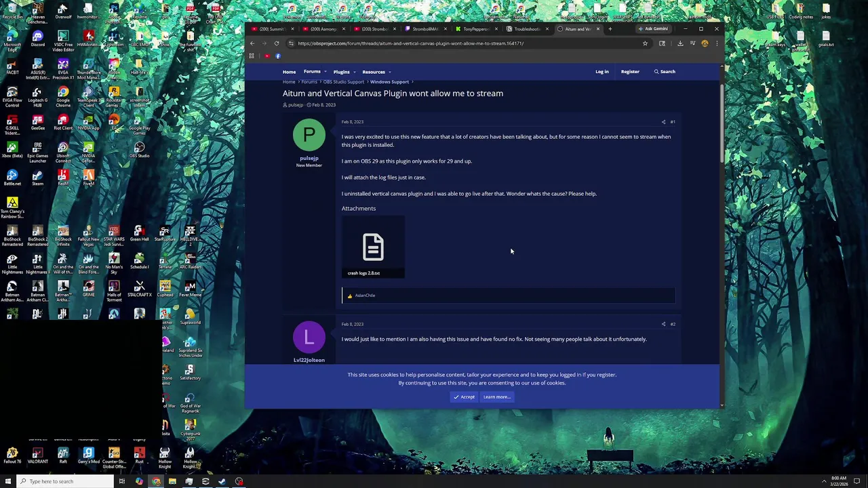Launch Discord from the desktop

37,38
